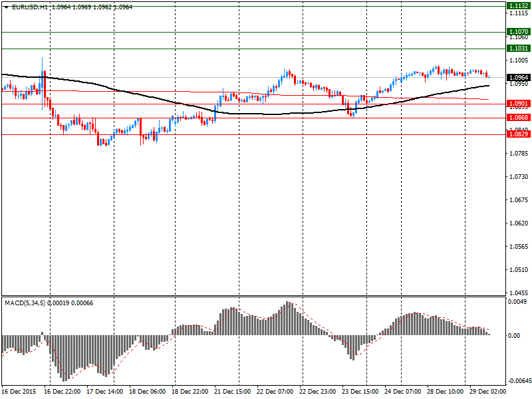Click the 1.0510 price scale value

(x=519, y=270)
